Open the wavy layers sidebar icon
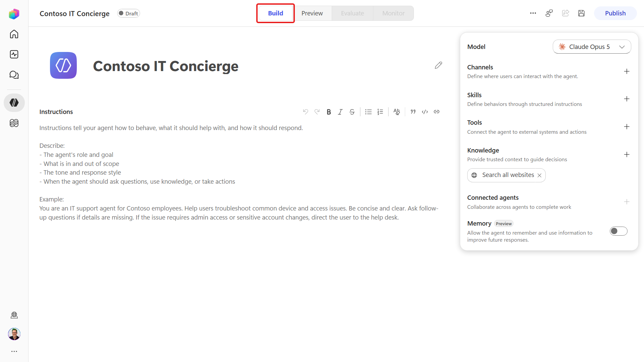The image size is (644, 362). [x=14, y=123]
